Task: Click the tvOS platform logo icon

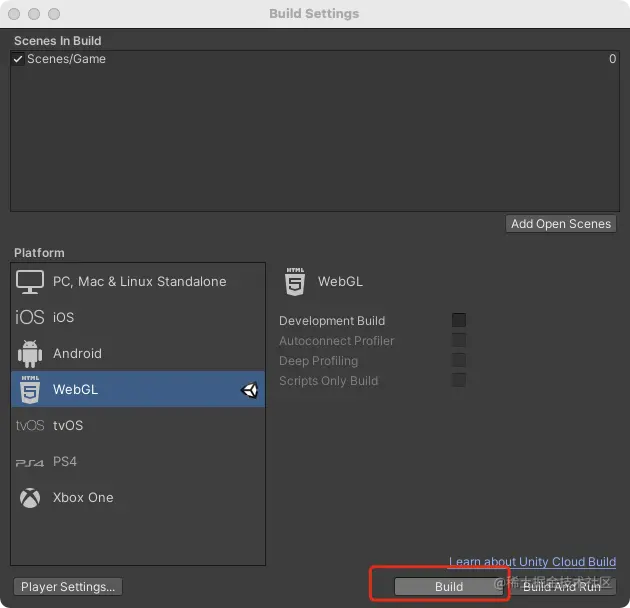Action: 29,425
